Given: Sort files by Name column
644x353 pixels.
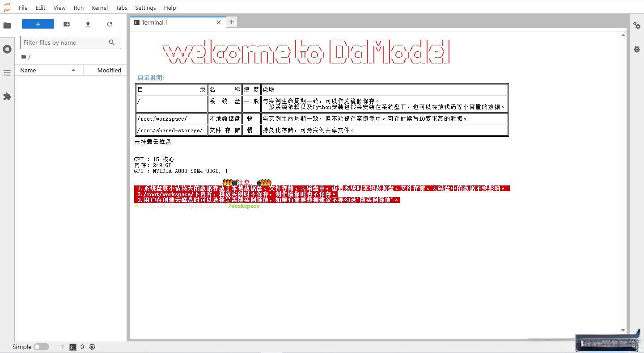Looking at the screenshot, I should click(28, 70).
